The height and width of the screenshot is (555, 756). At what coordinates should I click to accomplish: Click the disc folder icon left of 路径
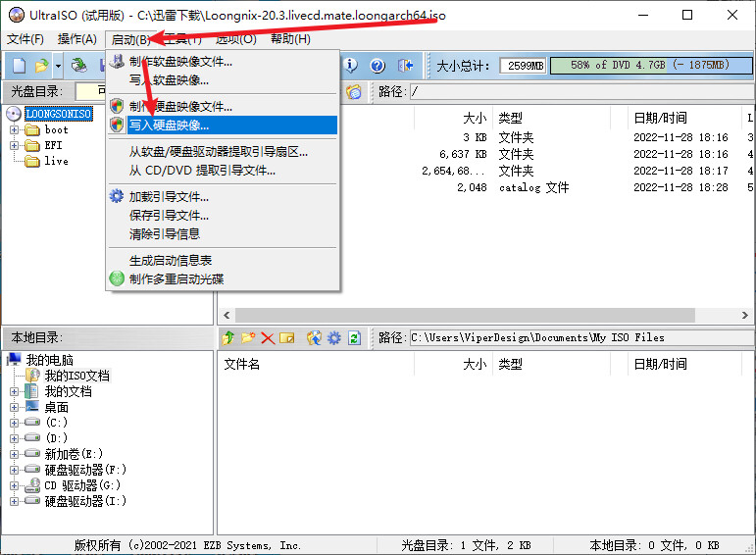click(x=354, y=91)
